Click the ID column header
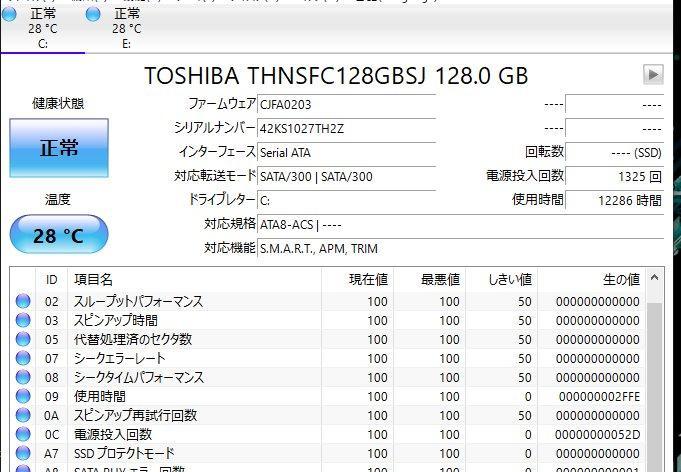Viewport: 681px width, 472px height. tap(51, 280)
